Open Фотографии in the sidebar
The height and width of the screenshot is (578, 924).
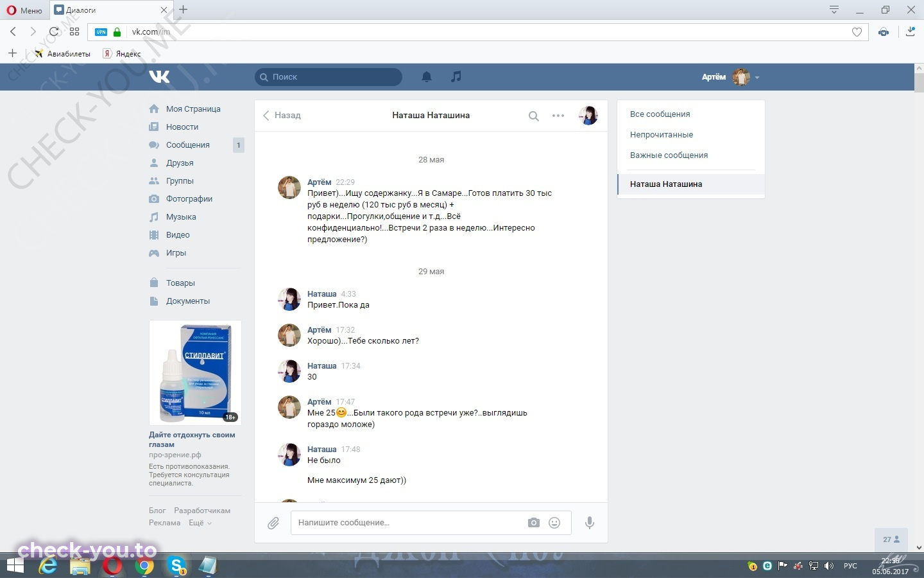click(x=189, y=199)
